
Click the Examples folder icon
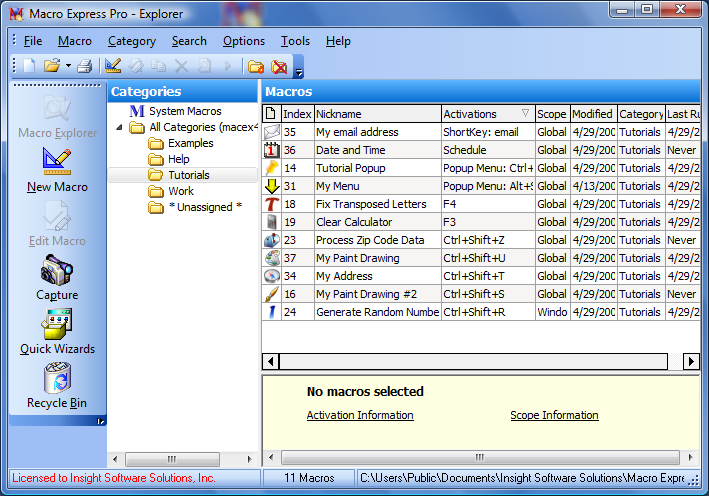click(156, 144)
